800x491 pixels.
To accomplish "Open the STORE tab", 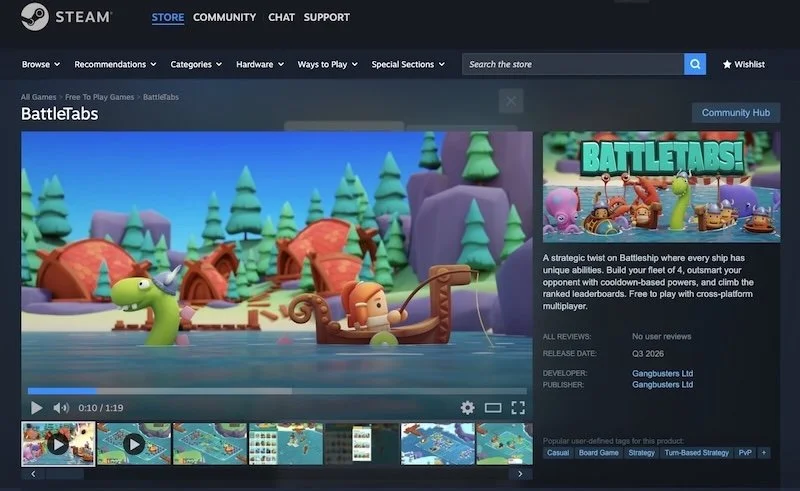I will (168, 17).
